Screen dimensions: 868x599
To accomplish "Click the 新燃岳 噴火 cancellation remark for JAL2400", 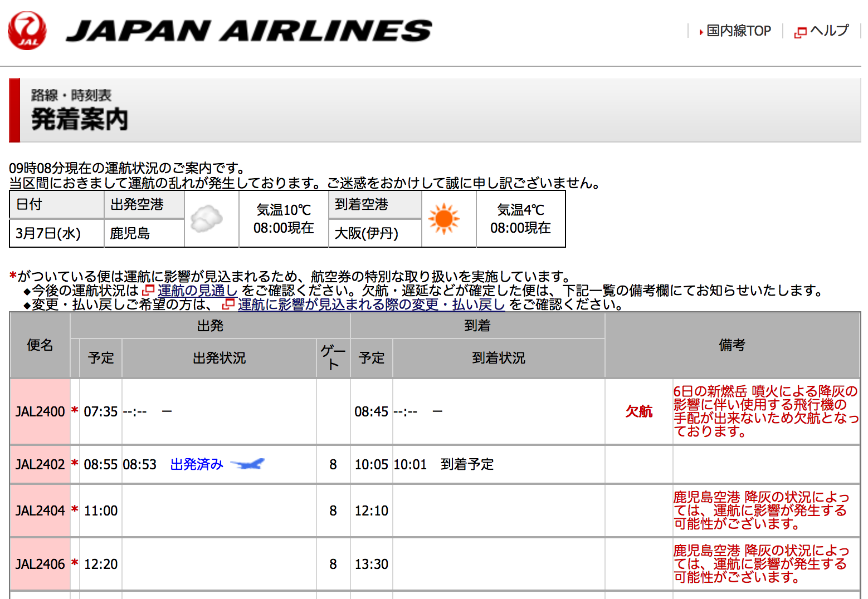I will [766, 411].
